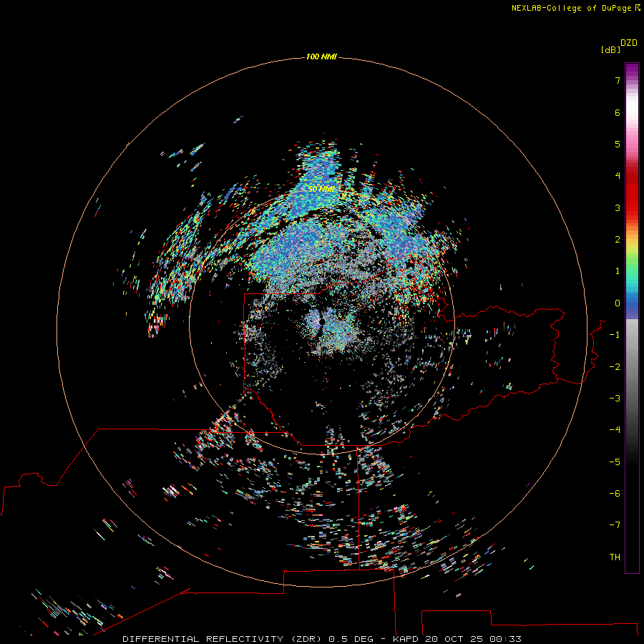Click the [dB] units label
The width and height of the screenshot is (644, 644).
coord(611,49)
